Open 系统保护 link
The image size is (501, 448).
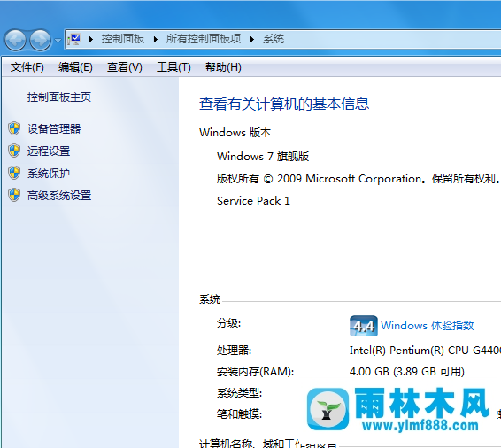(49, 174)
